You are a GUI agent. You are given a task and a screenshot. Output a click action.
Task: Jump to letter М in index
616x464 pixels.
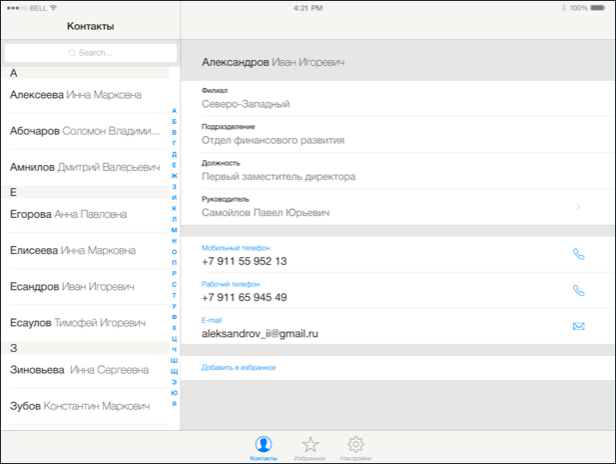(x=174, y=230)
